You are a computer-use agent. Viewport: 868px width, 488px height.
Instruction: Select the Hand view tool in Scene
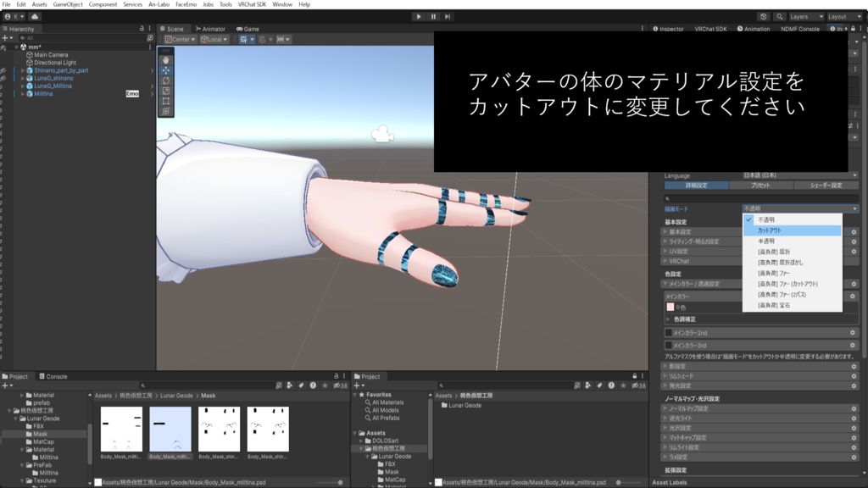tap(165, 60)
